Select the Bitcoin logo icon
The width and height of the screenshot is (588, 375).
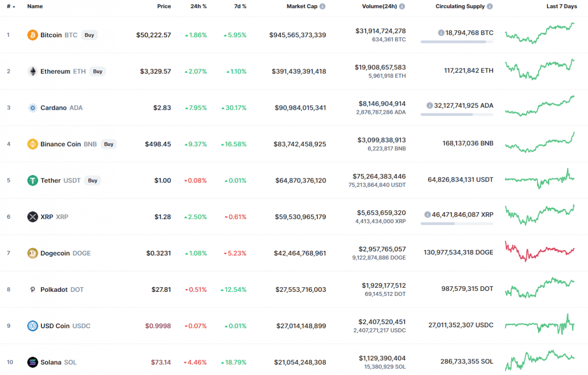pyautogui.click(x=32, y=34)
